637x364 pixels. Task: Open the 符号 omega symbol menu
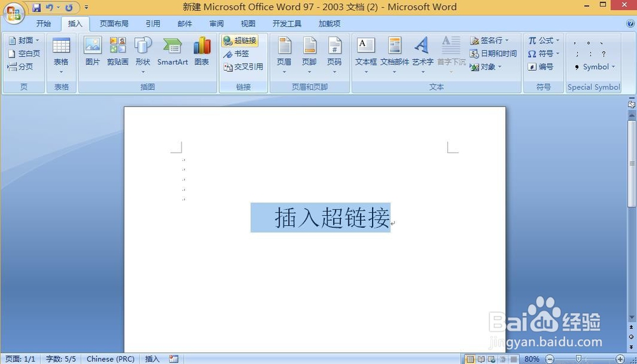click(543, 53)
